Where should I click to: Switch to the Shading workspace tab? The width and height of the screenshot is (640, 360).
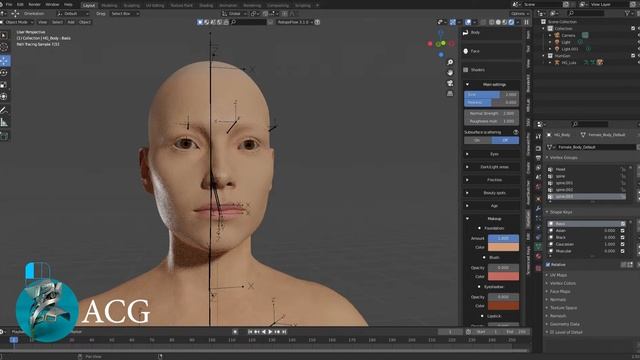[206, 5]
